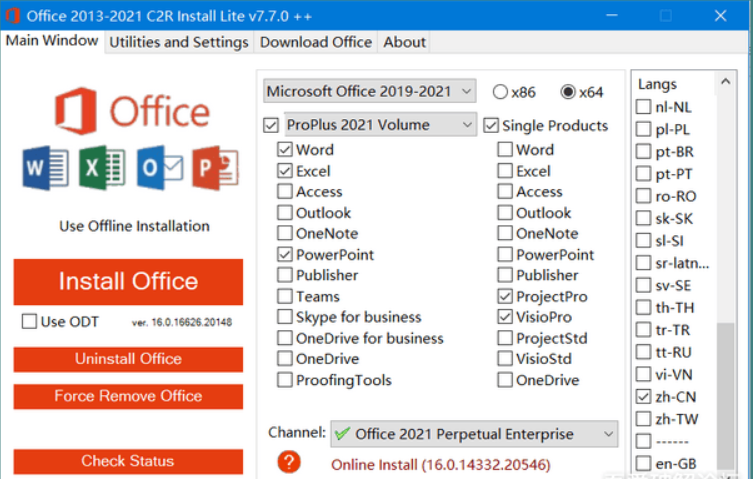Click the green checkmark in Channel box
This screenshot has width=753, height=479.
pyautogui.click(x=342, y=434)
